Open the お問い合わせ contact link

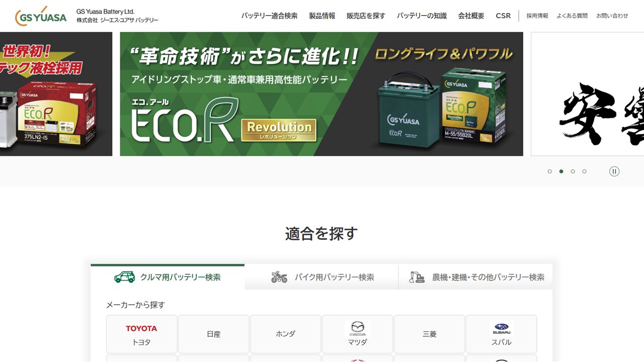(612, 16)
